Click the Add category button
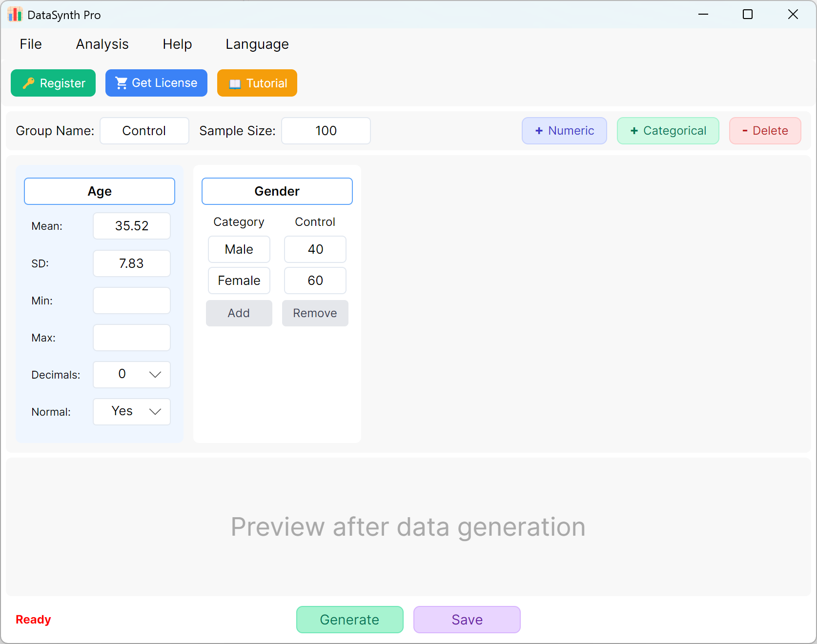 tap(239, 313)
